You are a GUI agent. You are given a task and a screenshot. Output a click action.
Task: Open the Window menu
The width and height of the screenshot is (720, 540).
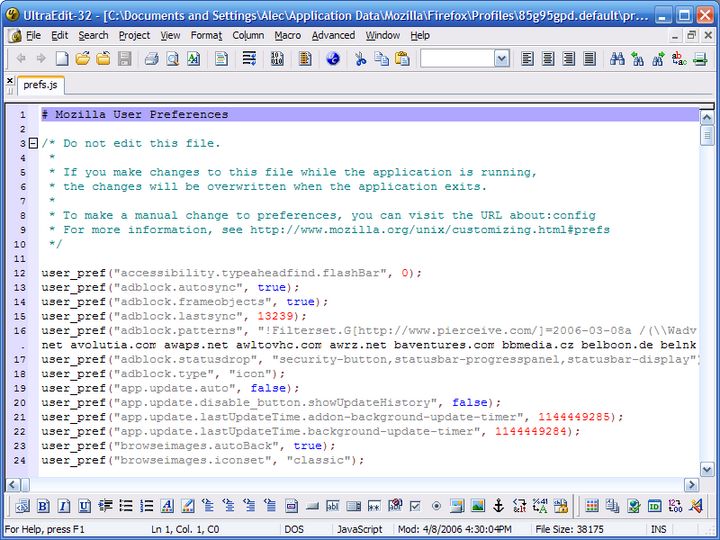point(382,35)
